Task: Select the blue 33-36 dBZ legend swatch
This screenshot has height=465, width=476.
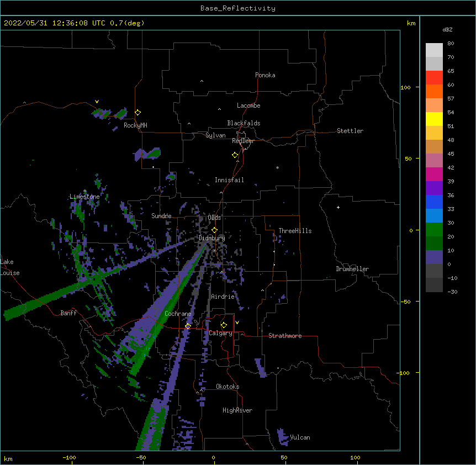Action: tap(434, 202)
